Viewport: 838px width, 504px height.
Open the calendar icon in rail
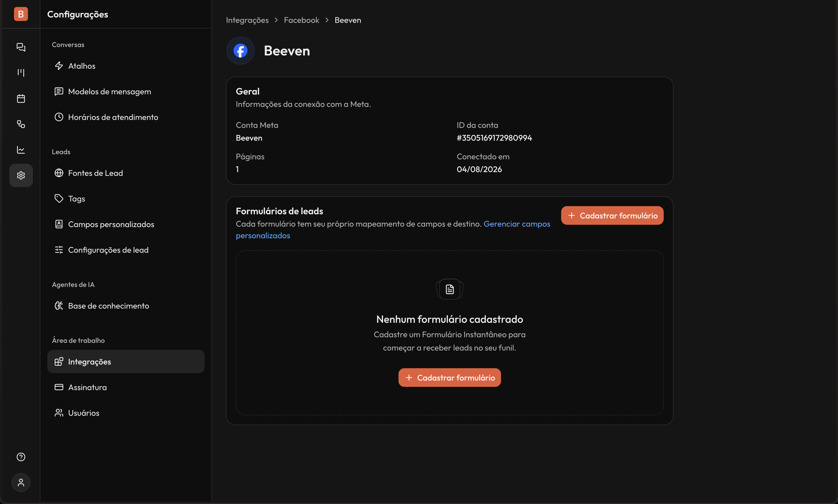(x=21, y=99)
